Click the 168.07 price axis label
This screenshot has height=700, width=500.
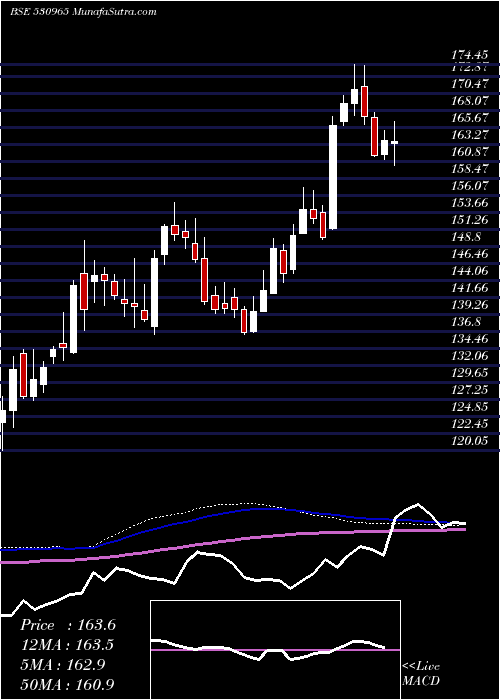tap(469, 100)
